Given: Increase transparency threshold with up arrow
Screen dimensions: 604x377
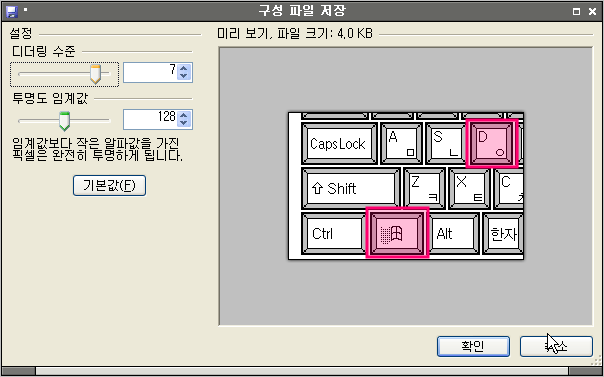Looking at the screenshot, I should click(183, 115).
